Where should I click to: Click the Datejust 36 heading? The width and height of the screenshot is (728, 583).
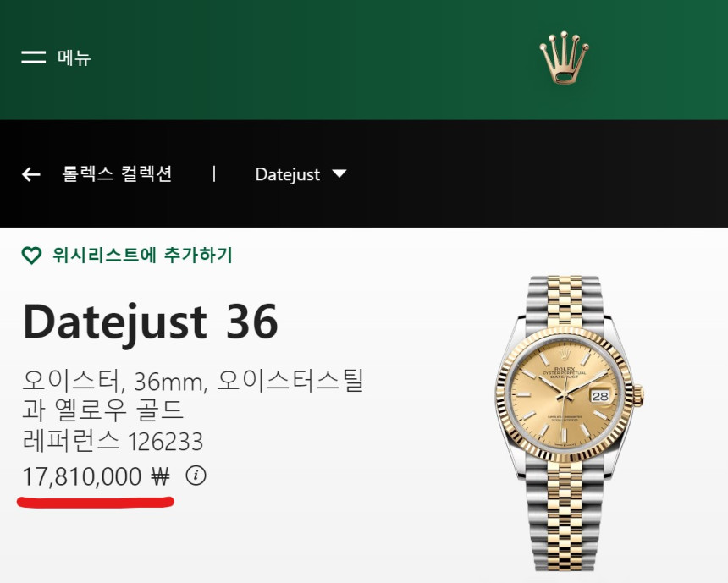pyautogui.click(x=151, y=322)
